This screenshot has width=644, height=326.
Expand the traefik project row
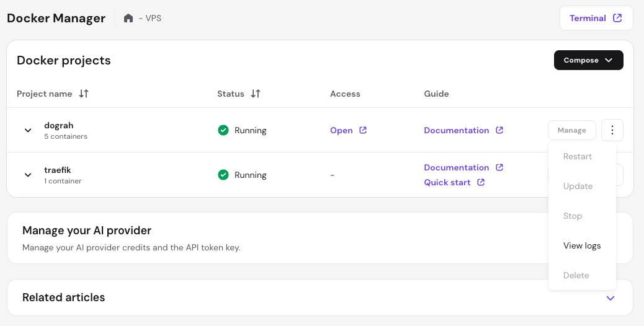tap(28, 175)
